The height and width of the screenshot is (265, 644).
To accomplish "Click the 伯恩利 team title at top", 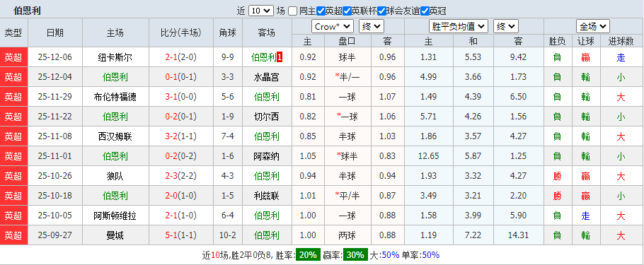I will click(28, 11).
